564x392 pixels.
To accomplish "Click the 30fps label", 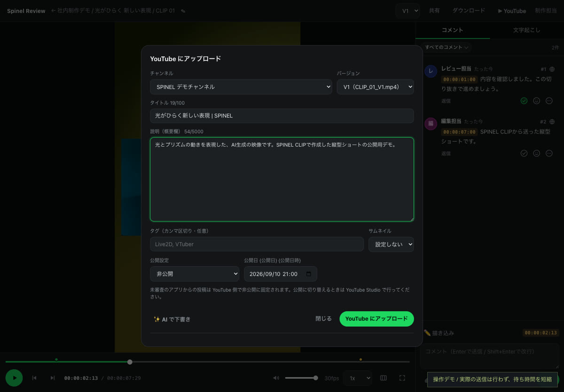I will click(332, 378).
